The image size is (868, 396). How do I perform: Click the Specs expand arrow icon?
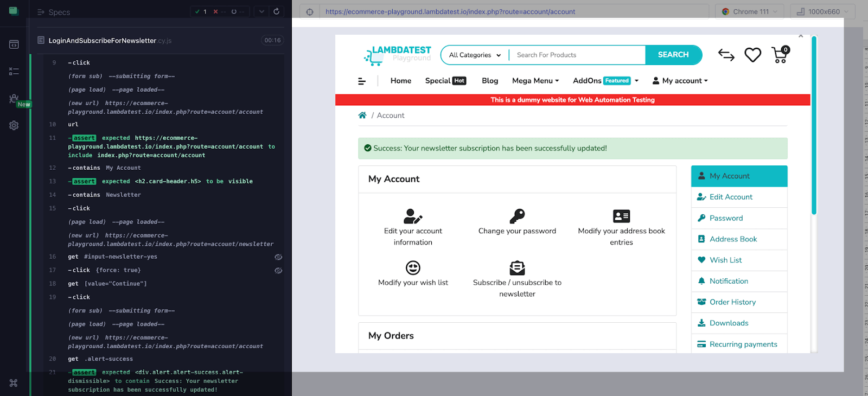point(41,12)
